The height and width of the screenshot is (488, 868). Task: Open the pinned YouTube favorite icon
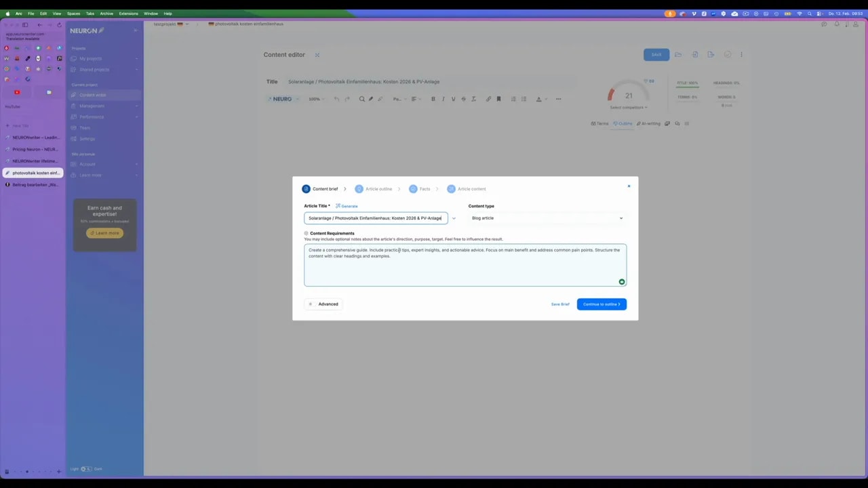click(x=17, y=92)
